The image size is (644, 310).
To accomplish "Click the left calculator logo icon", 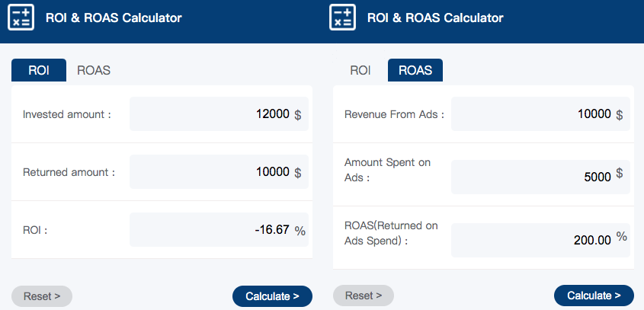I will pyautogui.click(x=21, y=18).
